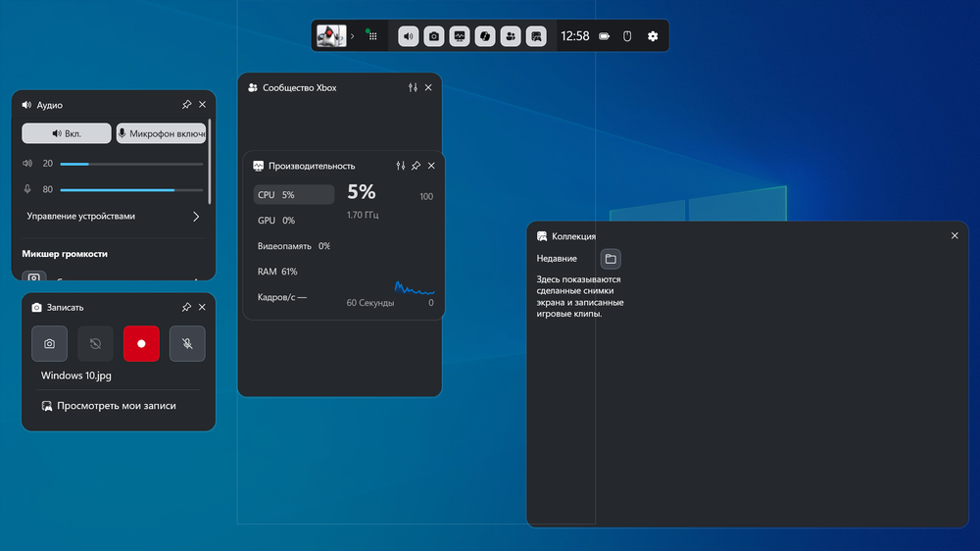Click microphone icon beside level 80

tap(27, 189)
